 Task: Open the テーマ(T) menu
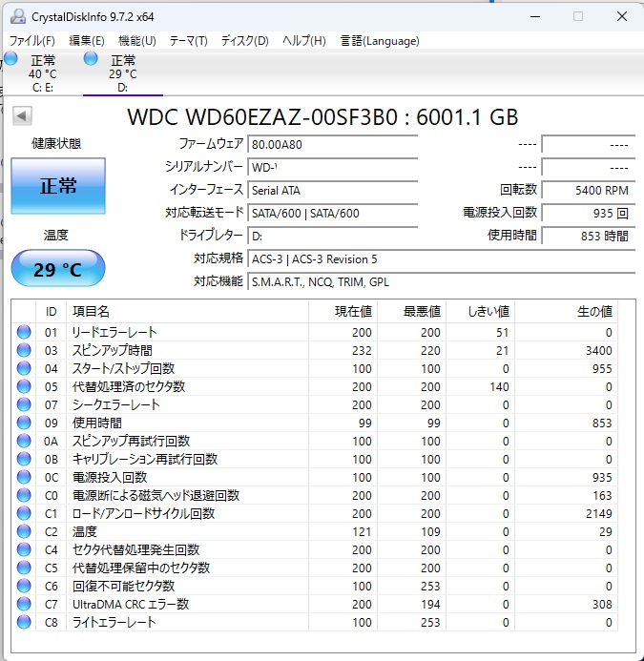(189, 41)
